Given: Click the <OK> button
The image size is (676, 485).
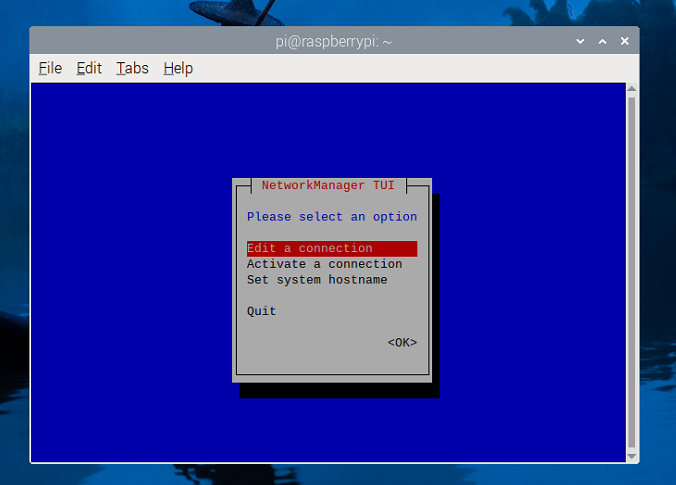Looking at the screenshot, I should (x=402, y=342).
